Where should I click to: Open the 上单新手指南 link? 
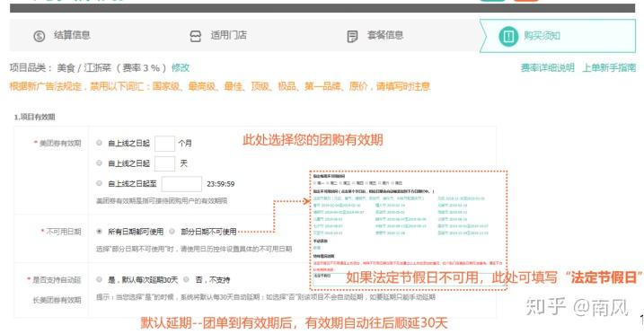click(609, 67)
